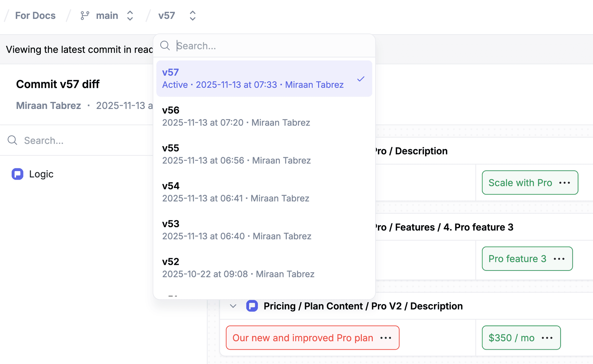Open options on Our new and improved Pro plan

coord(385,338)
